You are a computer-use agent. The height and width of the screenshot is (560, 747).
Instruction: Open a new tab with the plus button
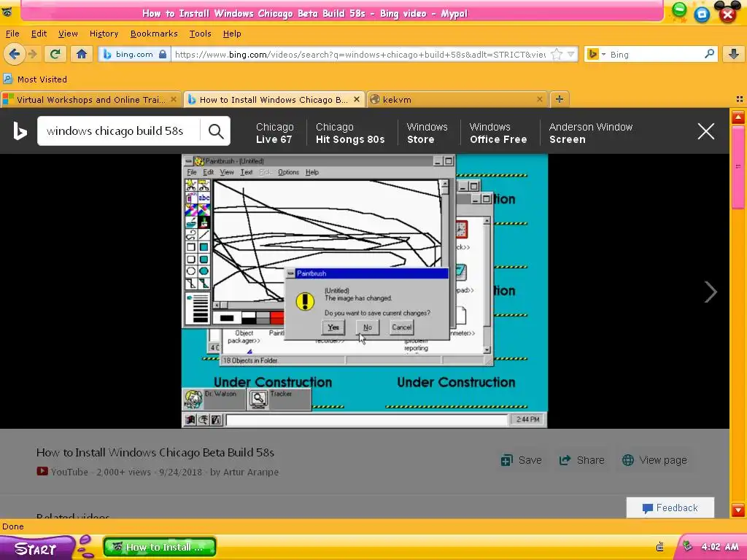(x=560, y=99)
